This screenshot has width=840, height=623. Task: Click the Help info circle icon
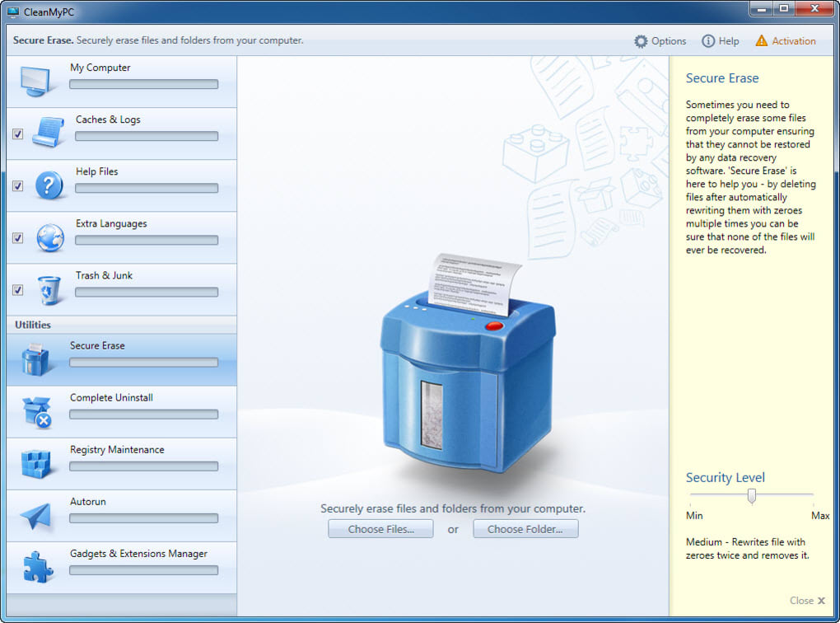tap(707, 41)
